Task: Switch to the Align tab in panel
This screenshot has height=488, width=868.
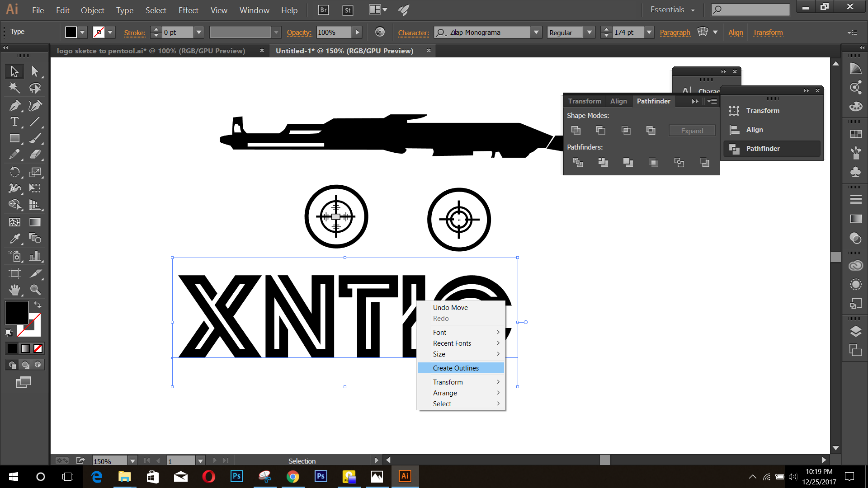Action: pos(618,101)
